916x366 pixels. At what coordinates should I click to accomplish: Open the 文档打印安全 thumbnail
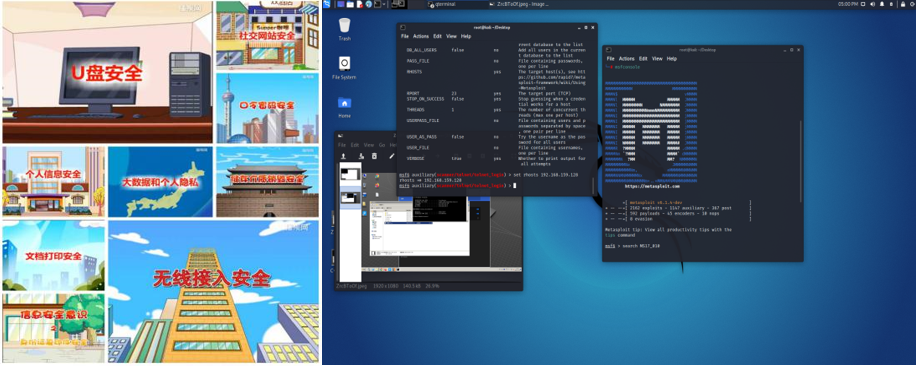pyautogui.click(x=54, y=255)
